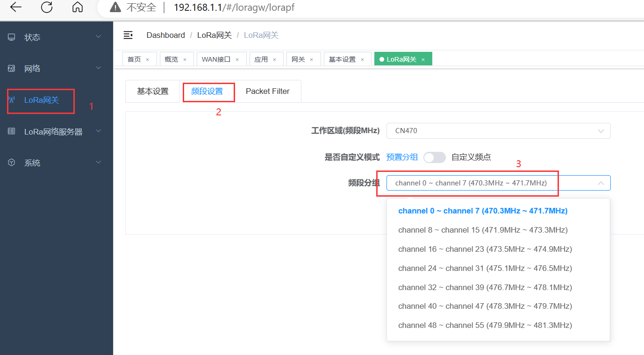The image size is (644, 355).
Task: Close the 基本设置 tag
Action: [x=362, y=59]
